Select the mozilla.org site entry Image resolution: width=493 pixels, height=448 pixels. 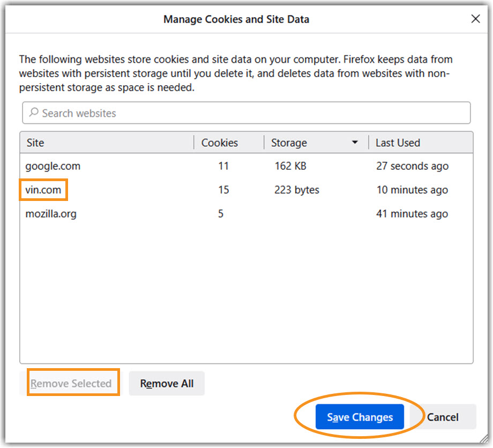(51, 213)
